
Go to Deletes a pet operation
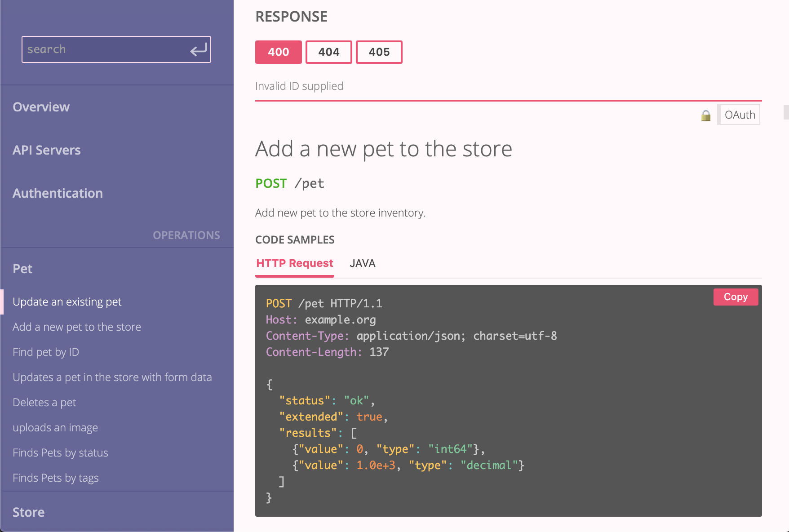tap(44, 403)
